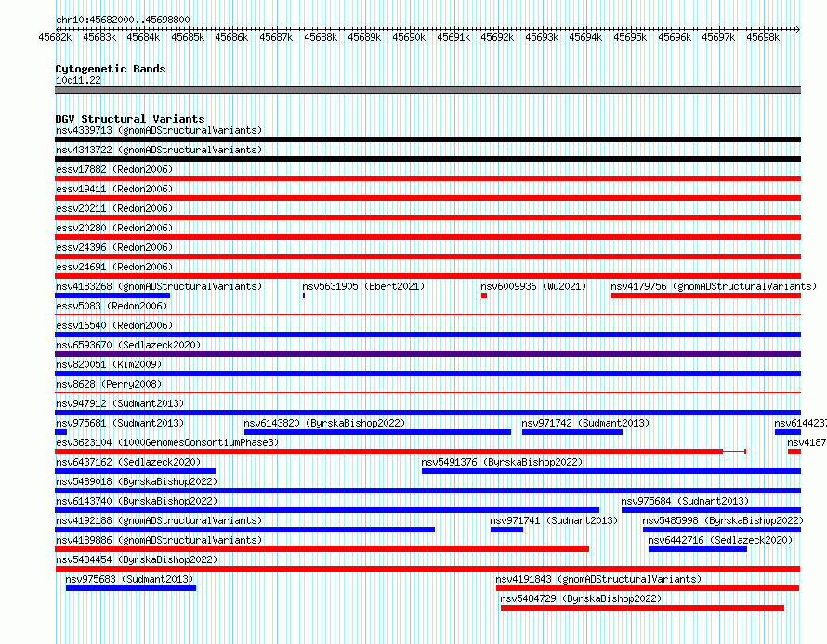Select the essv20280 (Redon2006) label

[x=114, y=228]
